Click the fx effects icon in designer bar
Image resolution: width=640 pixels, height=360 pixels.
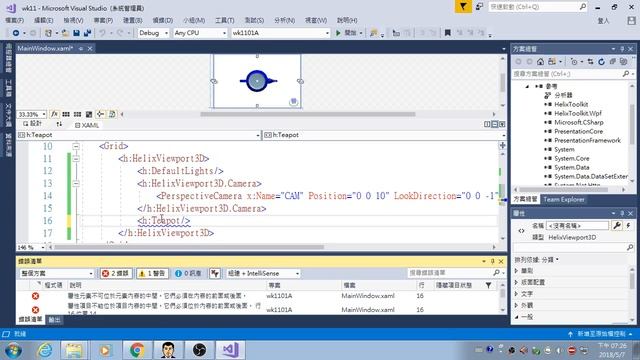tap(54, 114)
